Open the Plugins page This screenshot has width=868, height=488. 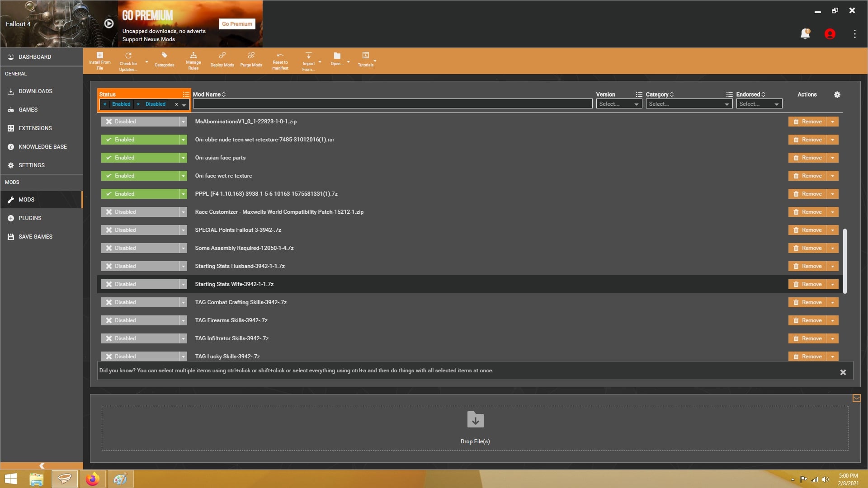pyautogui.click(x=42, y=218)
